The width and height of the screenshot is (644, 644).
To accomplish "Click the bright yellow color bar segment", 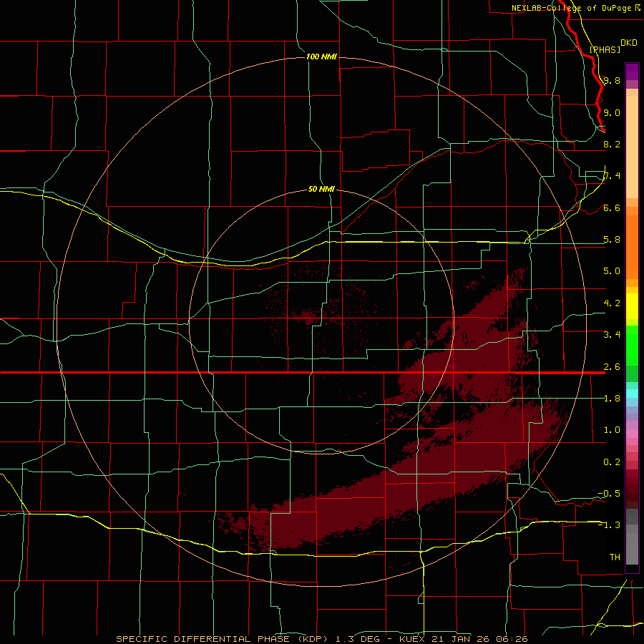I will pos(632,306).
